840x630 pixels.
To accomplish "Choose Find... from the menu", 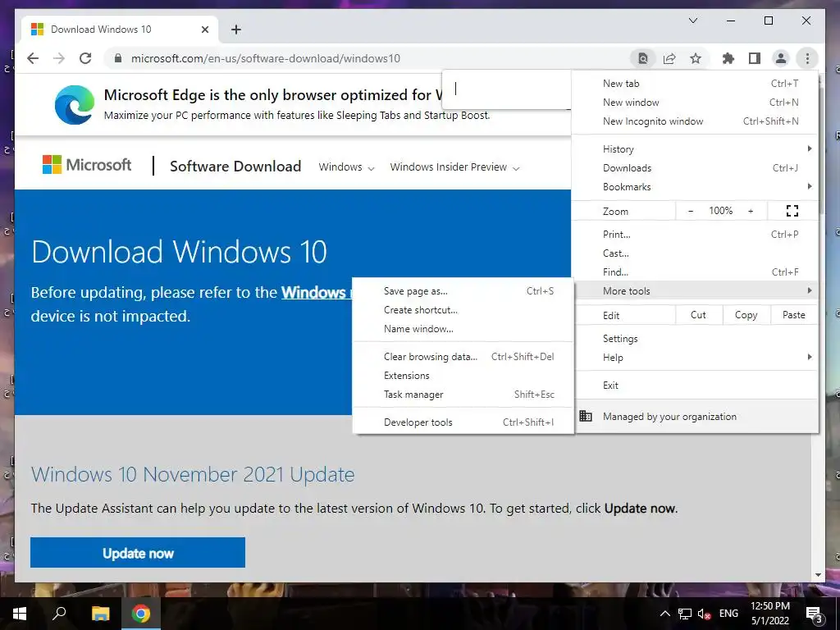I will pyautogui.click(x=695, y=272).
